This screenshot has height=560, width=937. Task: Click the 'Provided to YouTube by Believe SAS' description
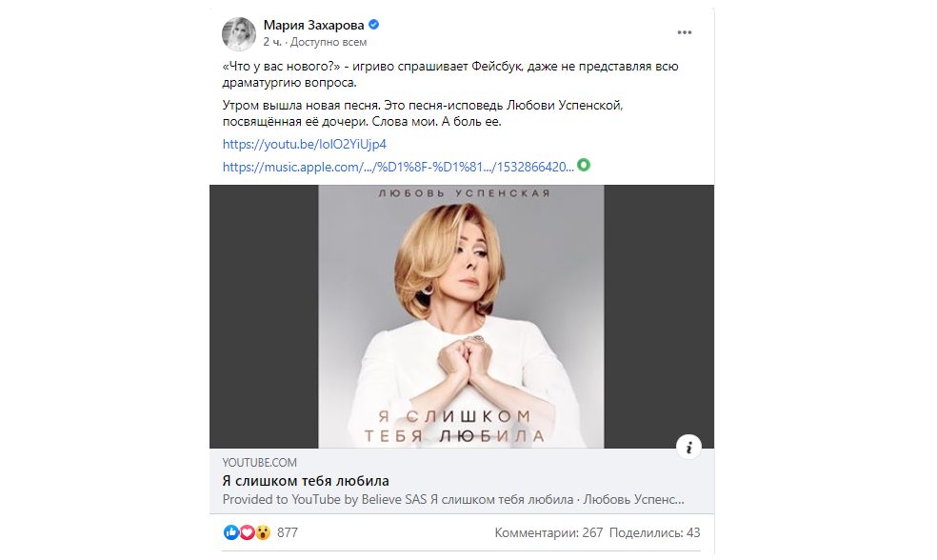click(452, 499)
